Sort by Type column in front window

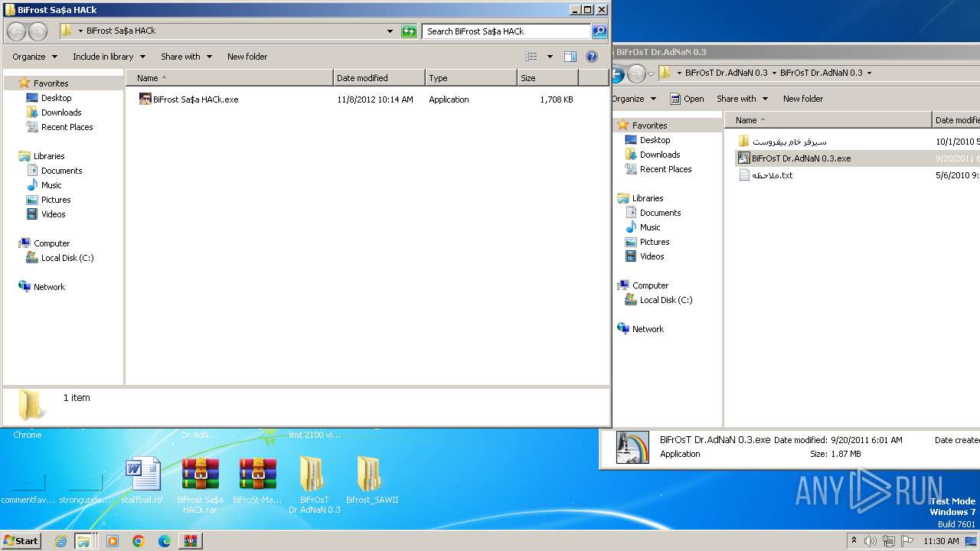(472, 78)
